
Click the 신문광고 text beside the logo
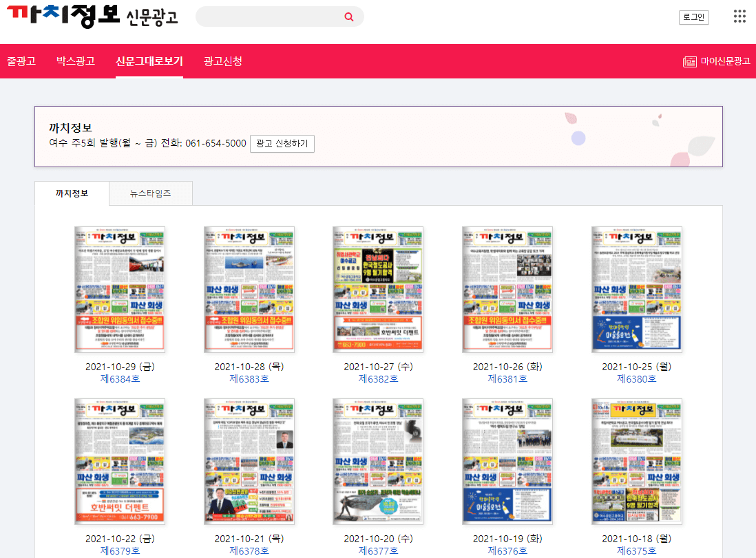pyautogui.click(x=152, y=17)
